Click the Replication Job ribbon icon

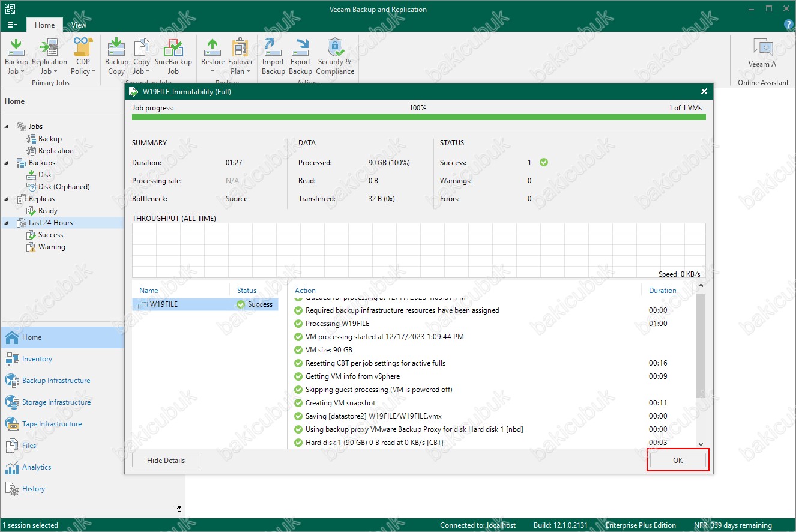pyautogui.click(x=49, y=56)
